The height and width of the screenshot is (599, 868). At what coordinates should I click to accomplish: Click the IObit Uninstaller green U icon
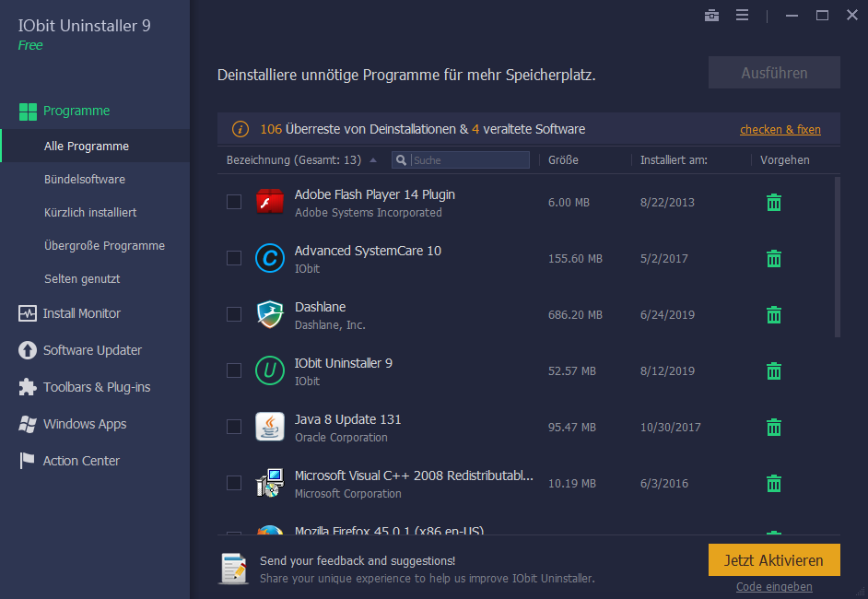[x=270, y=370]
